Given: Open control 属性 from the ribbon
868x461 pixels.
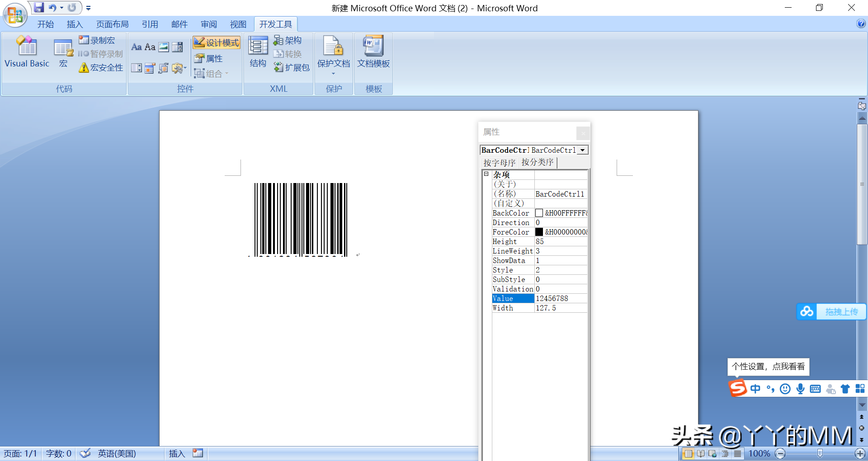Looking at the screenshot, I should pyautogui.click(x=208, y=58).
